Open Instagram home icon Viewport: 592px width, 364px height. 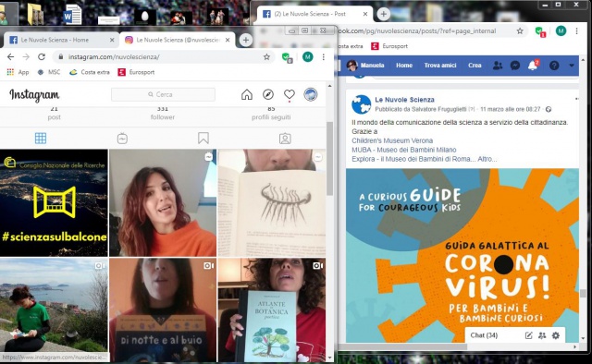(247, 94)
